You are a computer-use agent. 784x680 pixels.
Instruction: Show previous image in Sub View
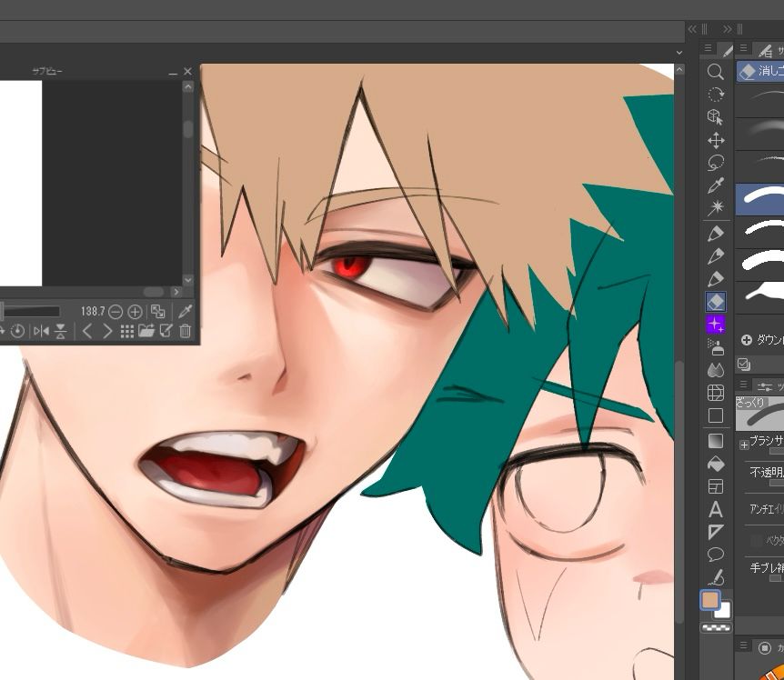pyautogui.click(x=87, y=331)
